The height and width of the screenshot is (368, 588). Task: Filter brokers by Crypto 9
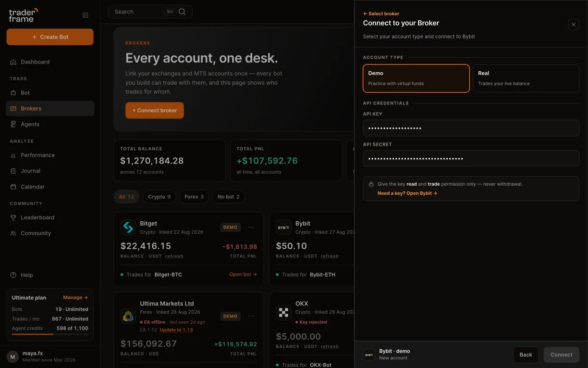tap(159, 197)
